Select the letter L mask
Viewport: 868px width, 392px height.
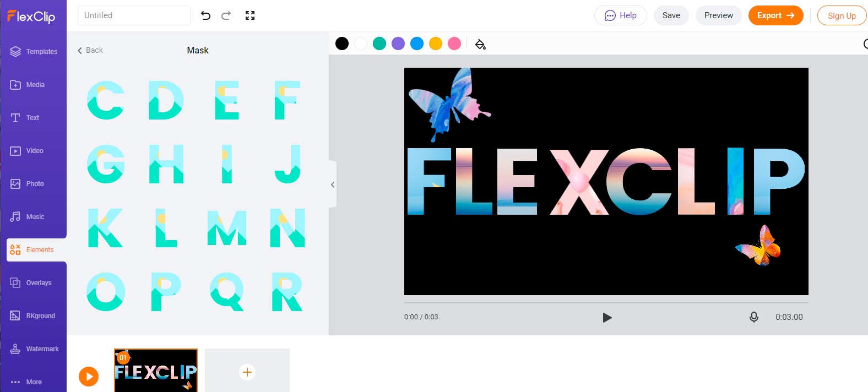pos(166,228)
